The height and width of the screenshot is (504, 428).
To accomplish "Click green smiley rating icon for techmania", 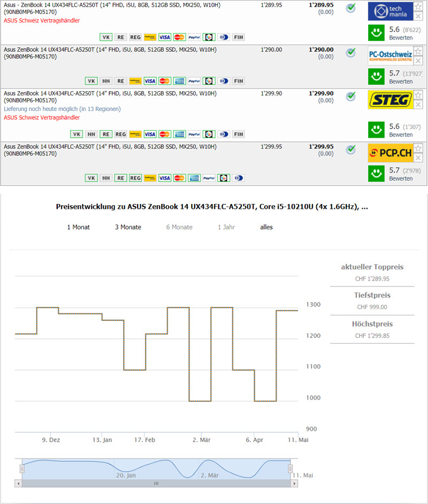I will click(377, 33).
